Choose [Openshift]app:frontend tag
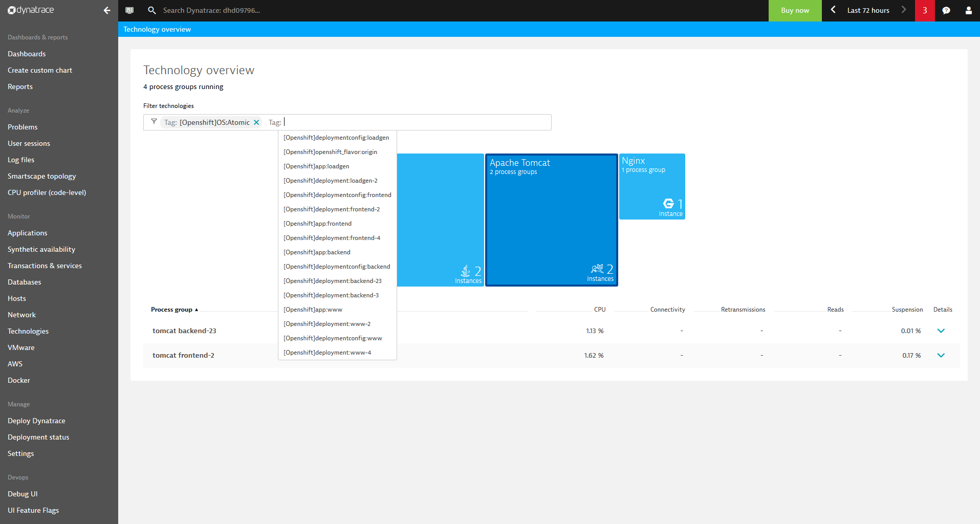The width and height of the screenshot is (980, 524). pyautogui.click(x=337, y=224)
